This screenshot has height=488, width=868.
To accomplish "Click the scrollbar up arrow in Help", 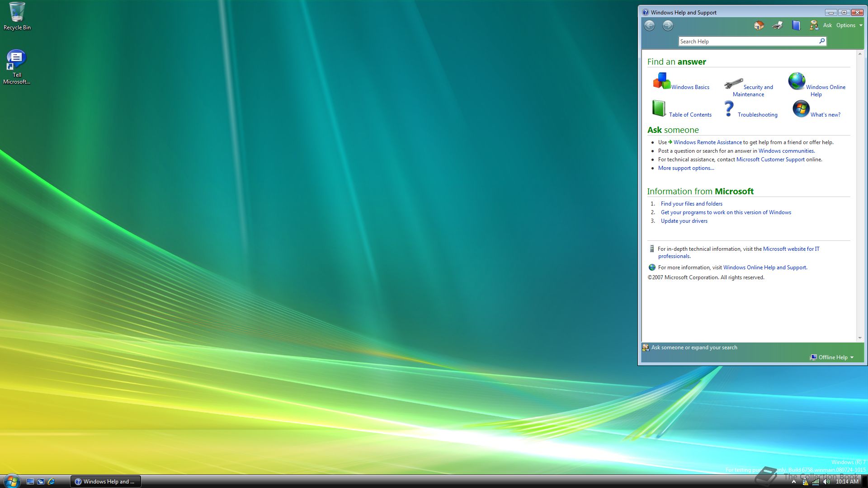I will (860, 54).
